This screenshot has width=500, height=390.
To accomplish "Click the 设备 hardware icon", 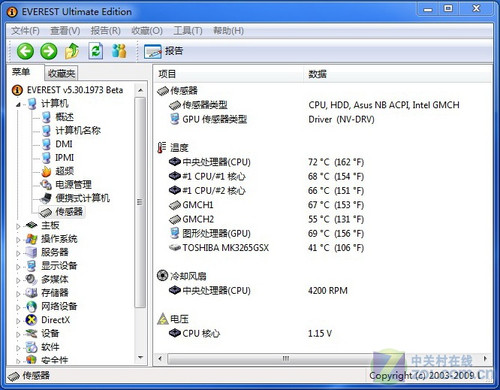I will (31, 334).
